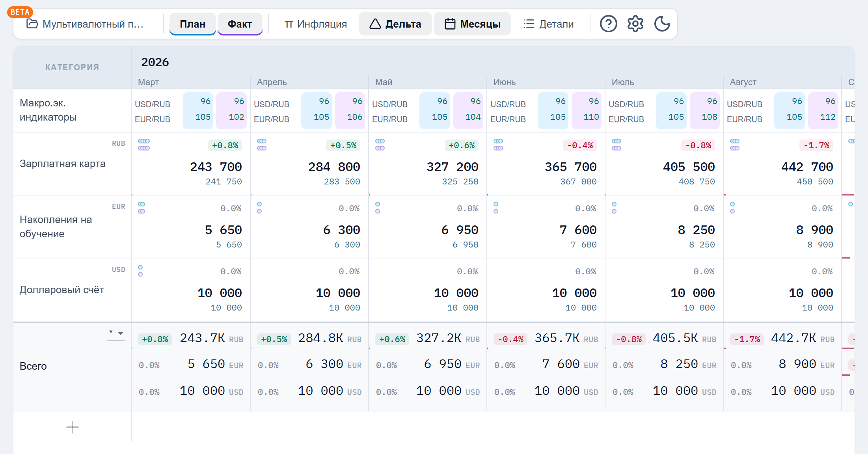Click transactions icon for Долларовый счёт March
The width and height of the screenshot is (868, 454).
click(x=140, y=271)
